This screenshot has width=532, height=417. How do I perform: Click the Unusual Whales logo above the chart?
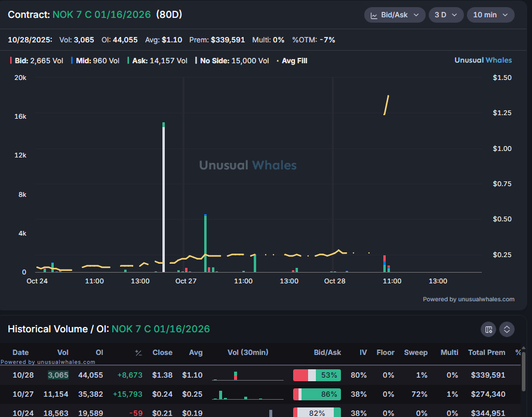pyautogui.click(x=483, y=60)
